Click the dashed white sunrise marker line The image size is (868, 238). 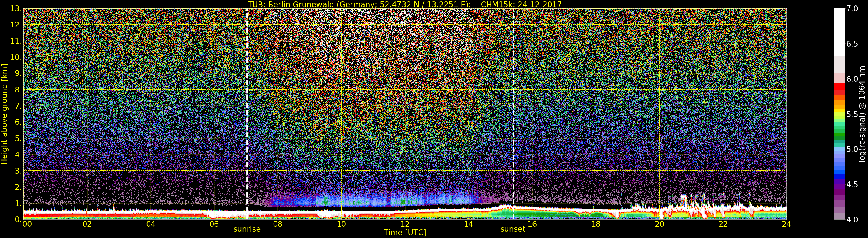pyautogui.click(x=247, y=101)
